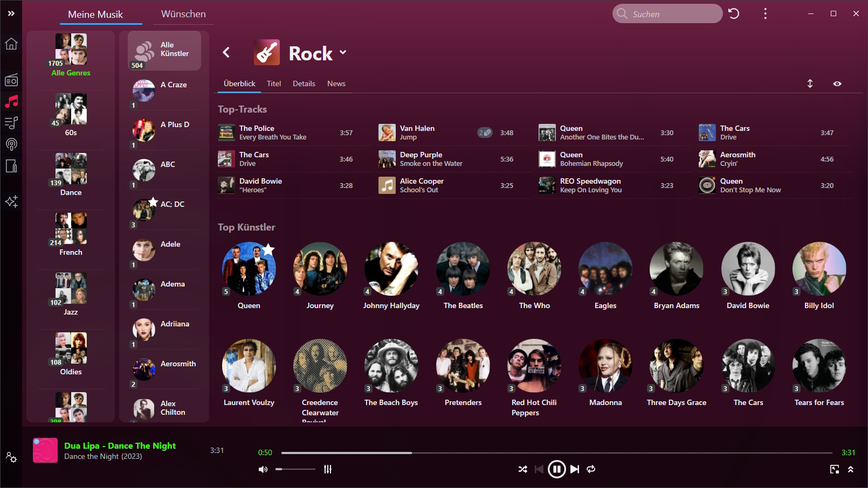This screenshot has width=868, height=488.
Task: Select the Jazz genre
Action: click(x=71, y=294)
